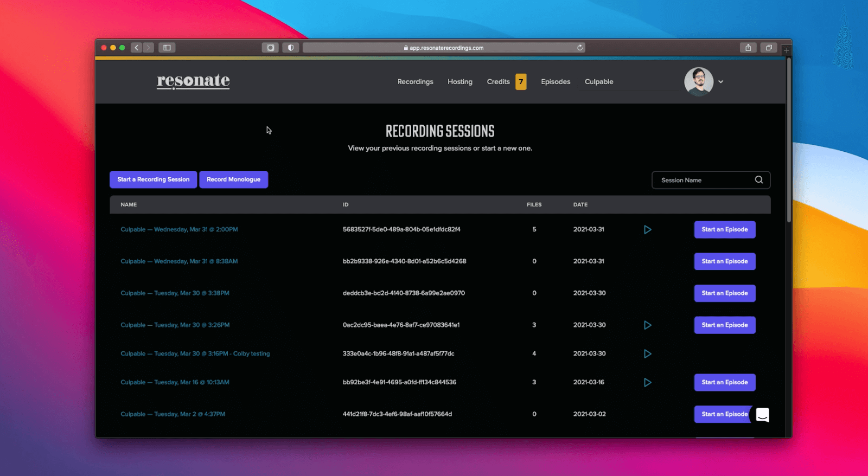Play the Wednesday, Mar 31 @ 2:00PM session
This screenshot has width=868, height=476.
(647, 230)
